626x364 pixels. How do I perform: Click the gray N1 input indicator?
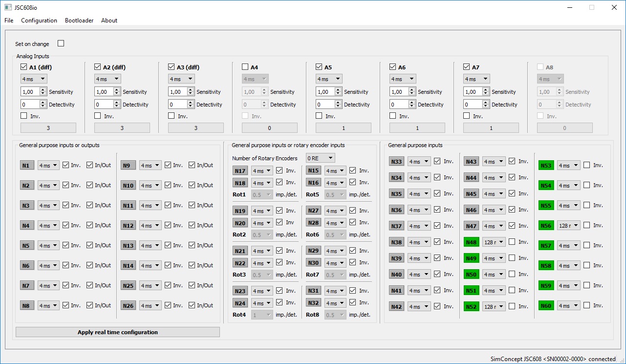click(x=27, y=166)
